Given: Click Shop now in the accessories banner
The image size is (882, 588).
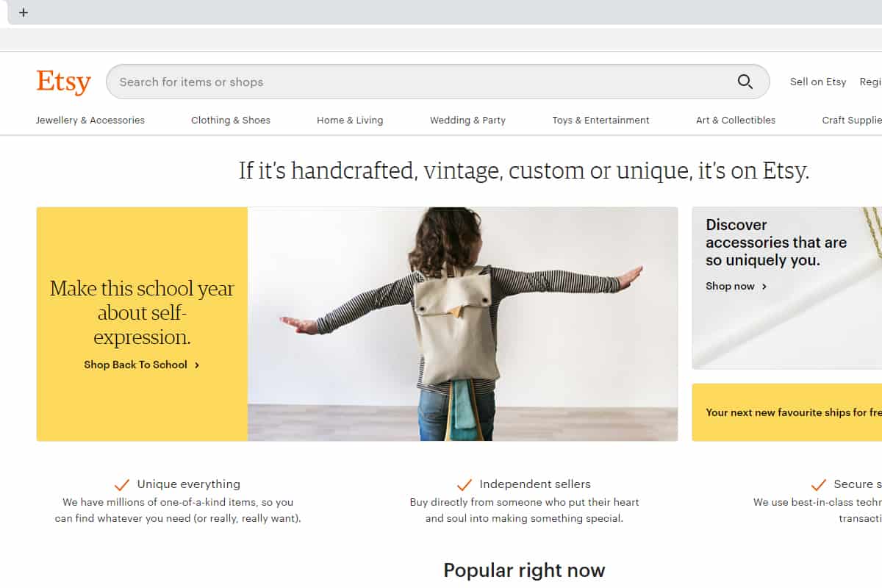Looking at the screenshot, I should pyautogui.click(x=730, y=286).
